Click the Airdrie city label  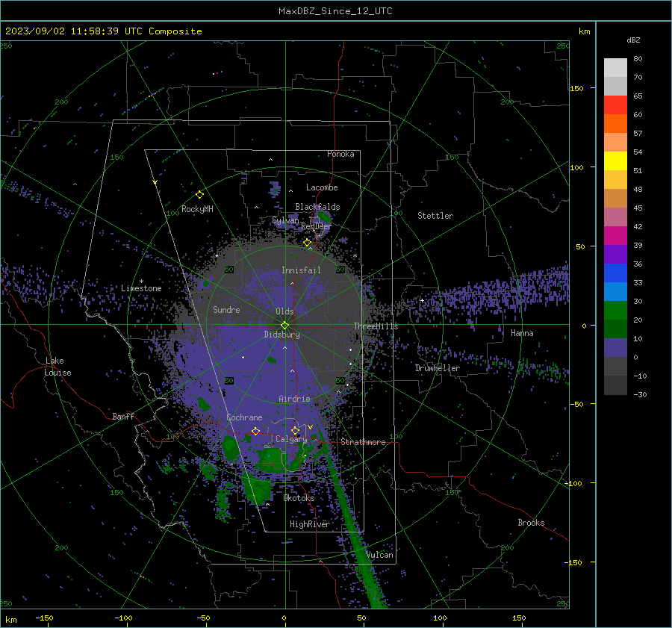(x=294, y=399)
